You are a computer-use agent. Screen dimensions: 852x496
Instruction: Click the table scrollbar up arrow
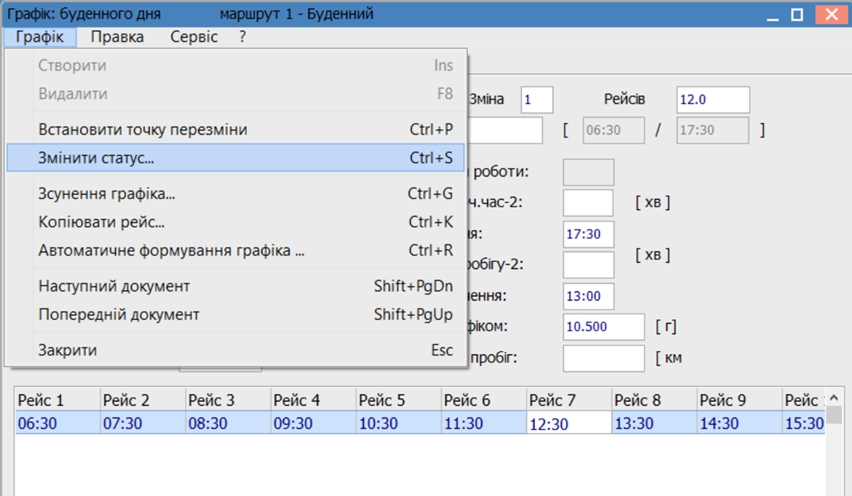[835, 398]
